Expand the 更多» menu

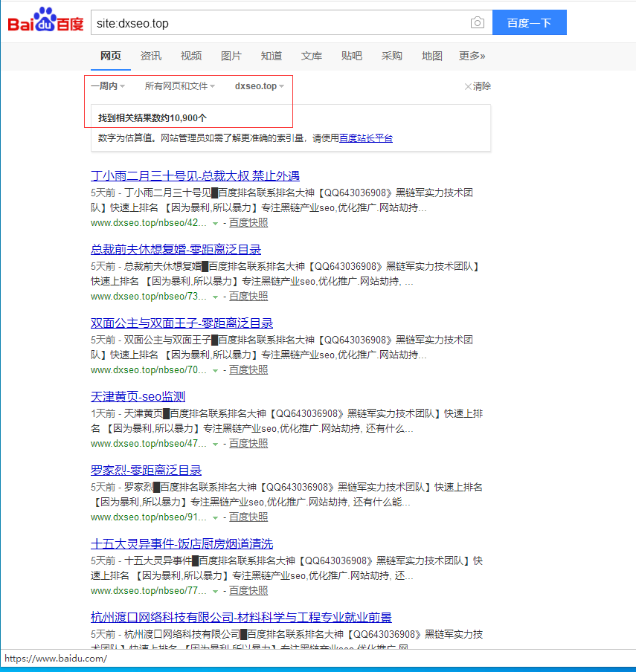click(x=472, y=56)
